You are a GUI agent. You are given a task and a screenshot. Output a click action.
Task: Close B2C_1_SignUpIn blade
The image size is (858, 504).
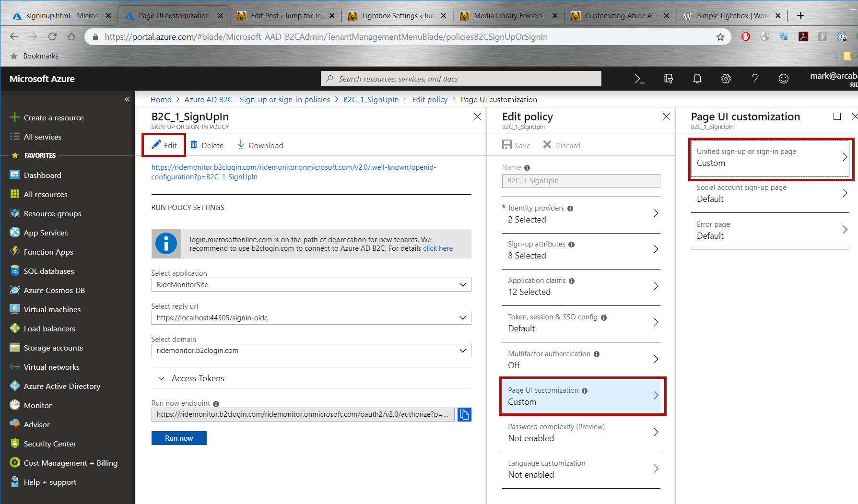point(477,117)
